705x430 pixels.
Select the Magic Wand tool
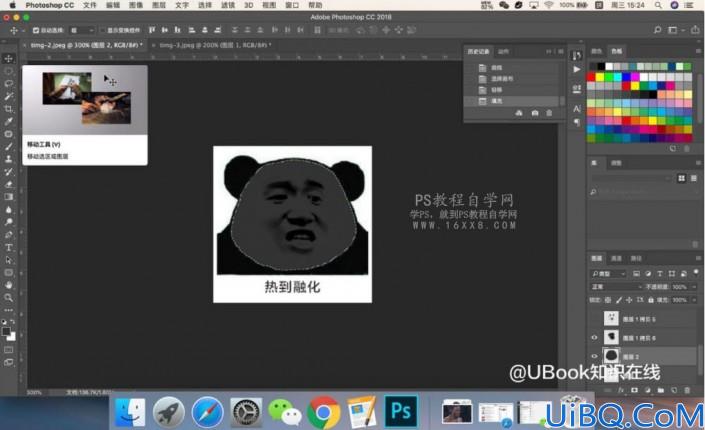(x=9, y=96)
